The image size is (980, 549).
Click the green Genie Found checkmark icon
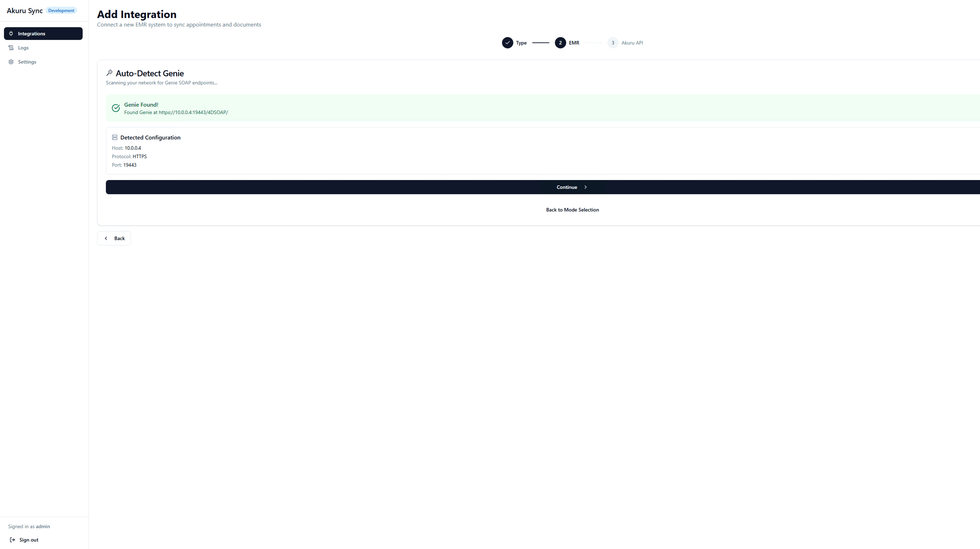point(116,108)
